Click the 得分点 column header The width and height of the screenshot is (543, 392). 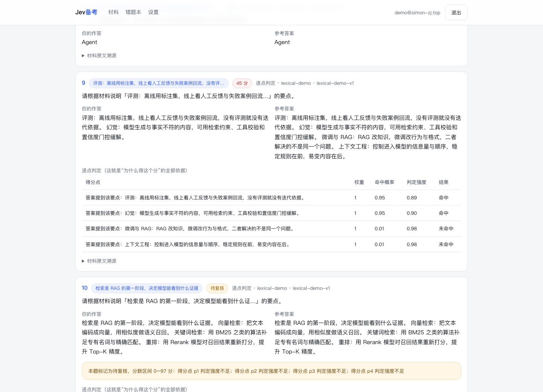93,182
